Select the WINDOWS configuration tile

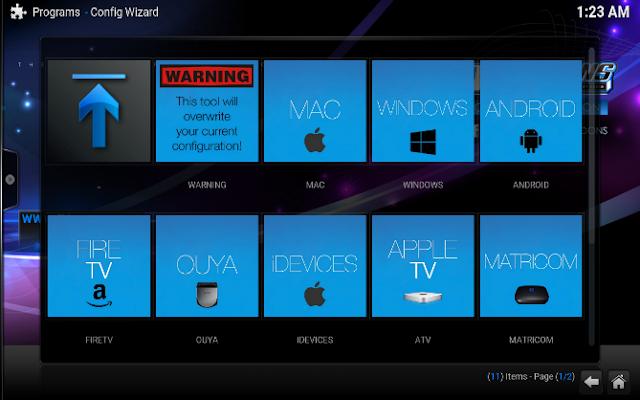(x=423, y=111)
